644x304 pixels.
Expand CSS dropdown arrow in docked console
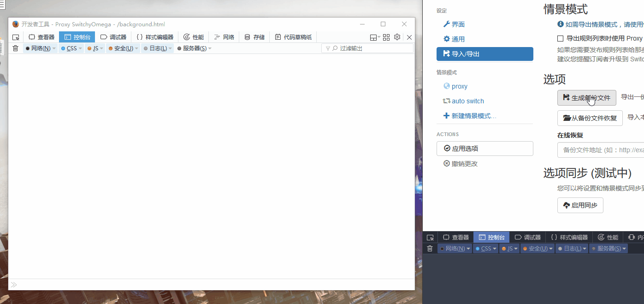tap(495, 249)
